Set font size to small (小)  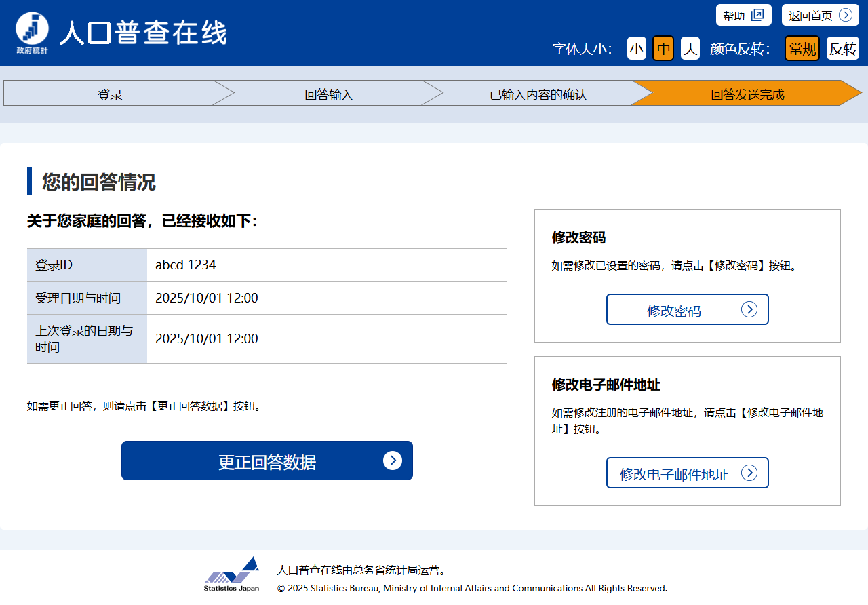636,49
